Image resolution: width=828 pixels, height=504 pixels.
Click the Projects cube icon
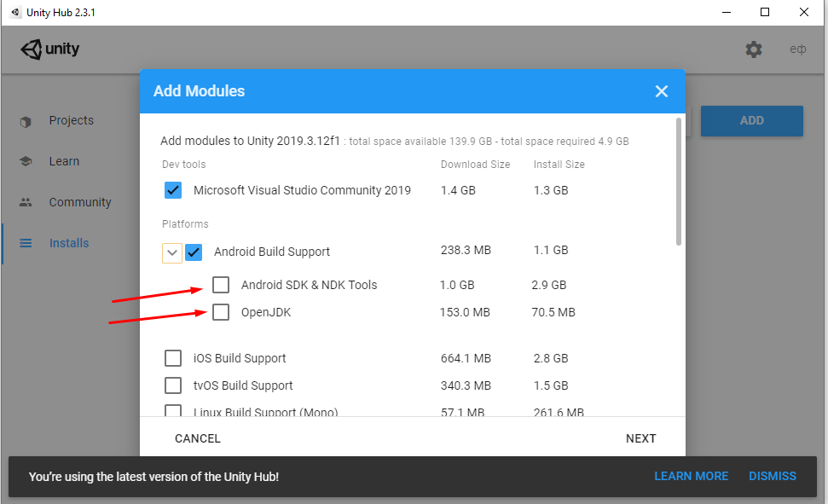tap(26, 121)
